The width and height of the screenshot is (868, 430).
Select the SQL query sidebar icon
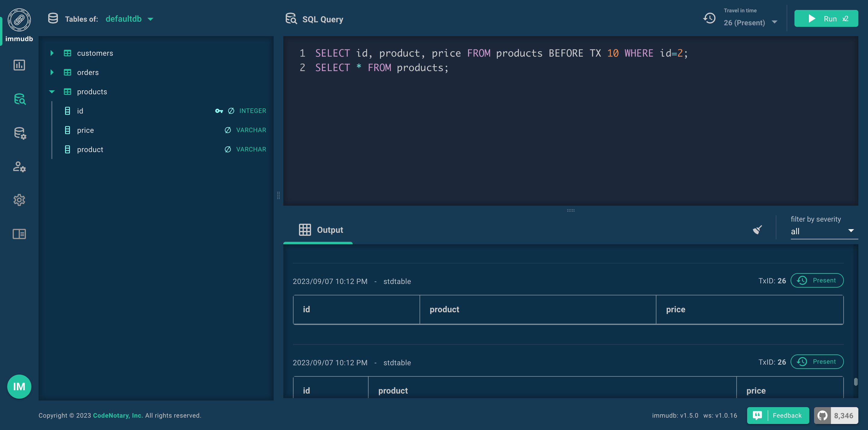[x=20, y=99]
